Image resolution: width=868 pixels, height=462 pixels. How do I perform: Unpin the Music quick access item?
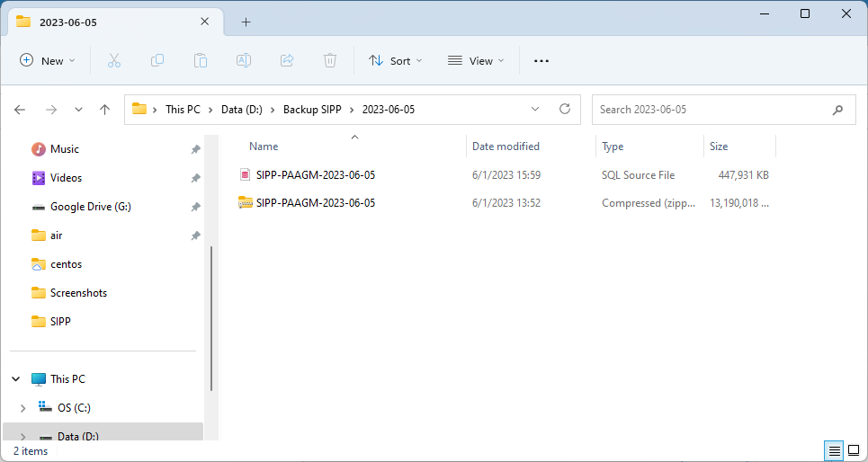[195, 149]
